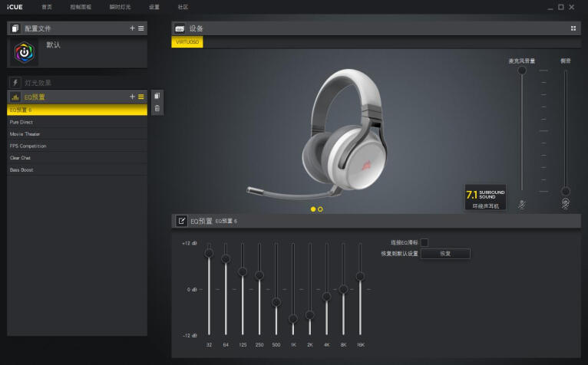The width and height of the screenshot is (588, 365).
Task: Click the 1K EQ band slider handle
Action: 292,318
